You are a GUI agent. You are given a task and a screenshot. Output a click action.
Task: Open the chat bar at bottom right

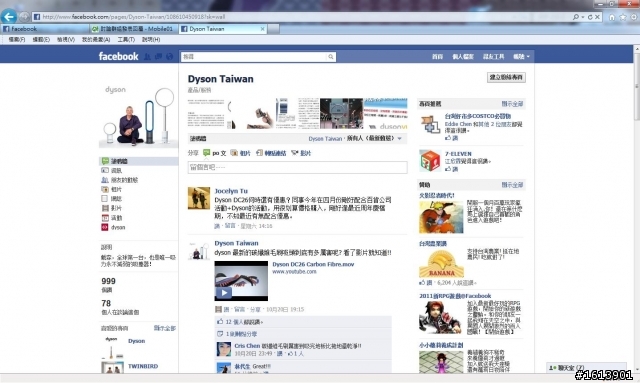(x=586, y=367)
